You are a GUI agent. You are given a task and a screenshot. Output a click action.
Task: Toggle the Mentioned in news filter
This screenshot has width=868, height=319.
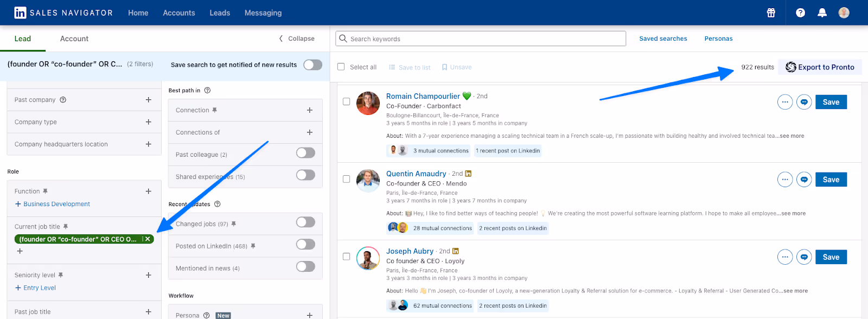pos(305,266)
